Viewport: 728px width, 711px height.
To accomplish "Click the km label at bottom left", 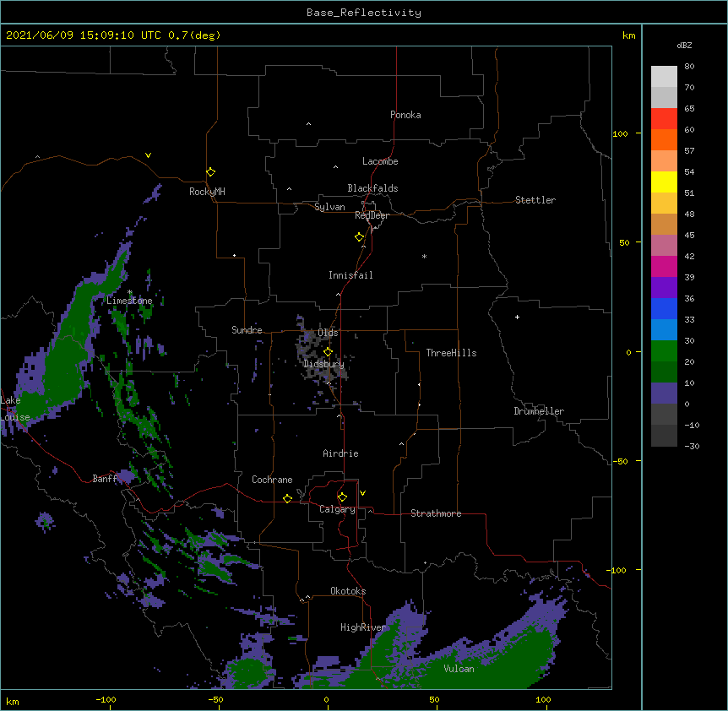I will pos(13,701).
